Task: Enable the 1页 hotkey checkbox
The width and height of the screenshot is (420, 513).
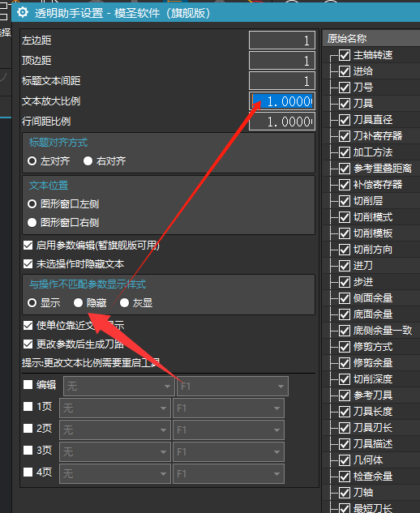Action: 28,406
